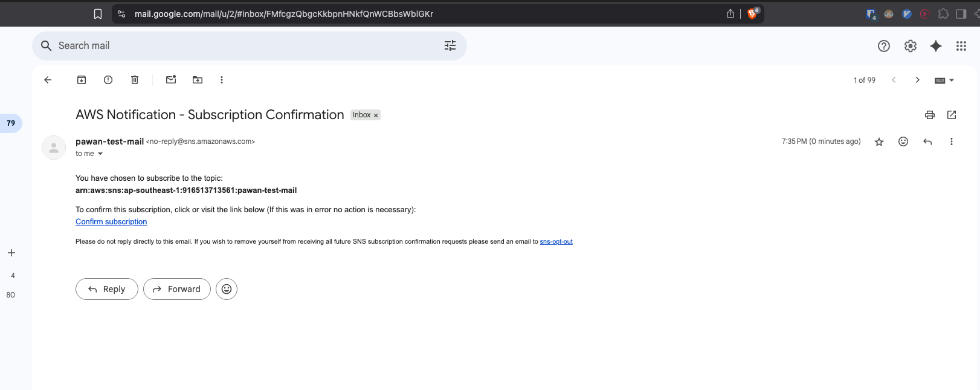The image size is (980, 390).
Task: Click the Confirm subscription link
Action: (x=111, y=222)
